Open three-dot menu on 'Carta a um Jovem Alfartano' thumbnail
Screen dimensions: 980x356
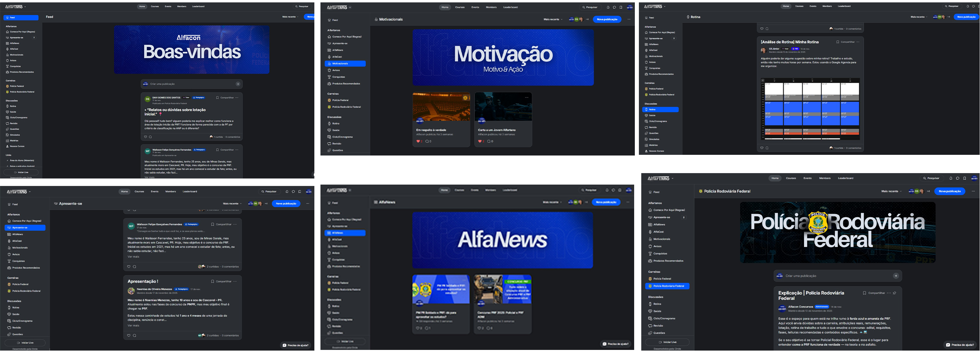click(x=527, y=98)
